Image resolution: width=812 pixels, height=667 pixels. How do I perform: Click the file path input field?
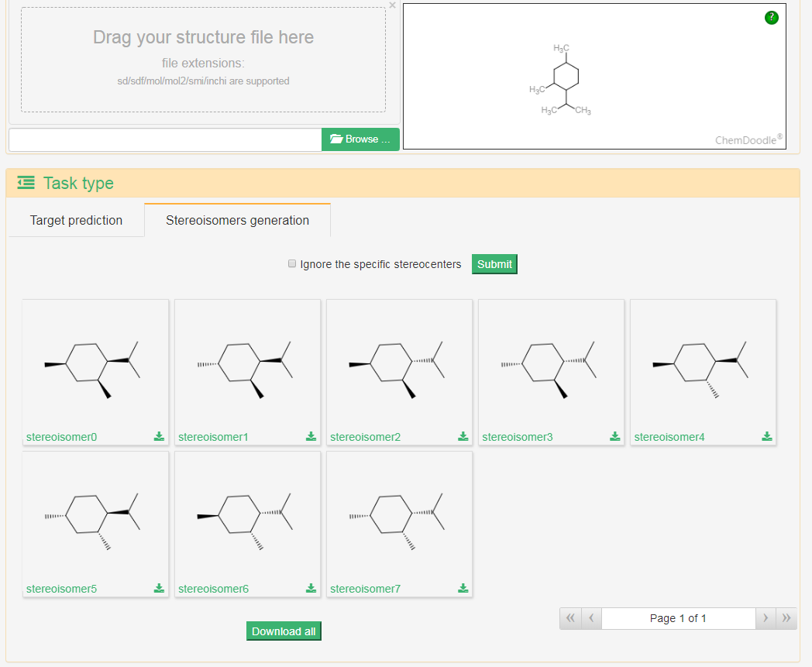[x=165, y=139]
